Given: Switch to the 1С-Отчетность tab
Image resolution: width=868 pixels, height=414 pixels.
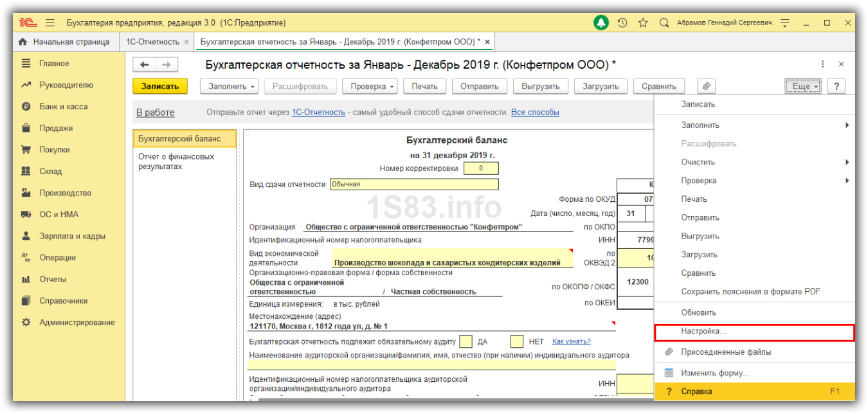Looking at the screenshot, I should 152,42.
